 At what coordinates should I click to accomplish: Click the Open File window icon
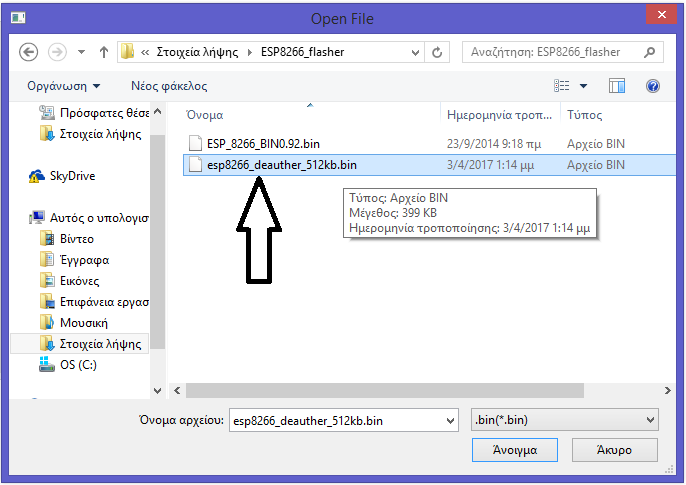point(18,17)
